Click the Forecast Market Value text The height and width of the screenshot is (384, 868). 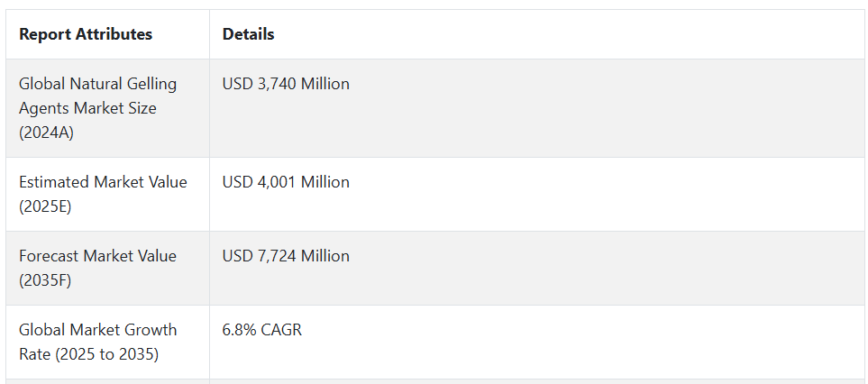coord(97,256)
